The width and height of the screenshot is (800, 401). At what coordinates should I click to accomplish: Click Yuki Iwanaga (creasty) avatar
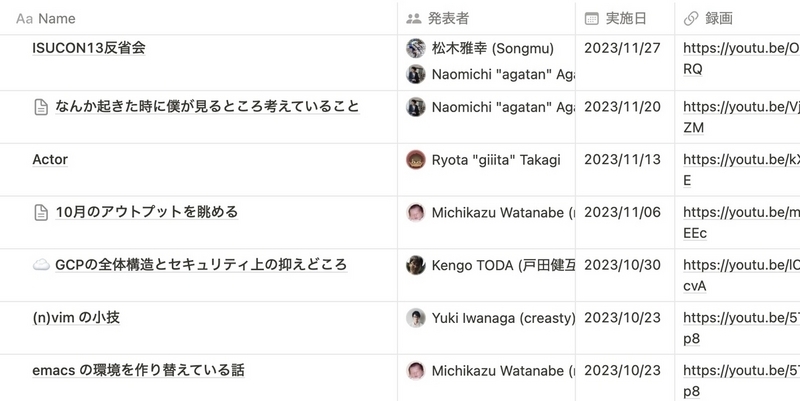point(415,318)
